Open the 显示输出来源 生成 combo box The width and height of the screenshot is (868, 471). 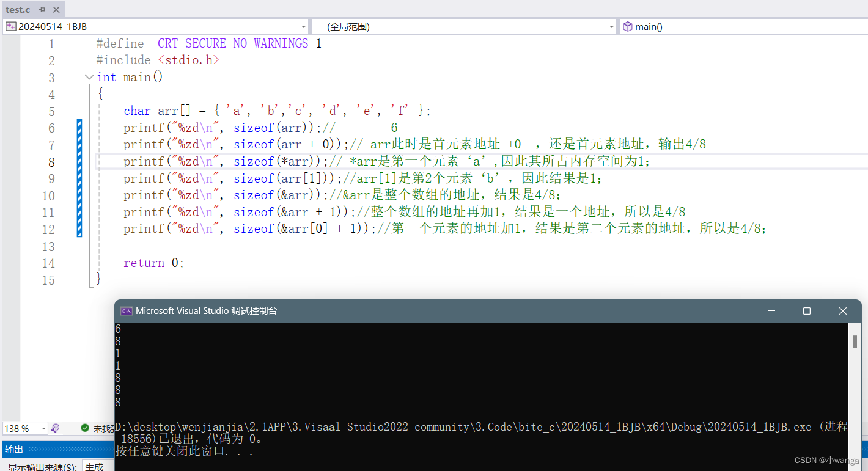click(98, 466)
